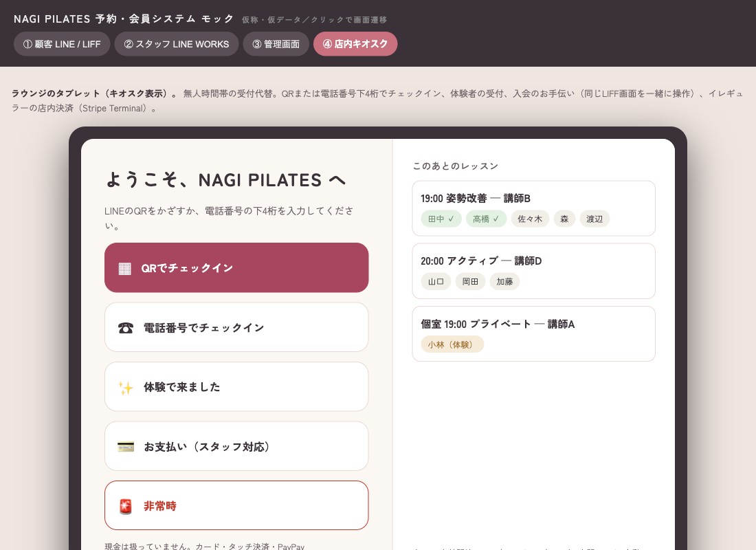Tap the 非常時 emergency button label
The height and width of the screenshot is (550, 756).
160,506
